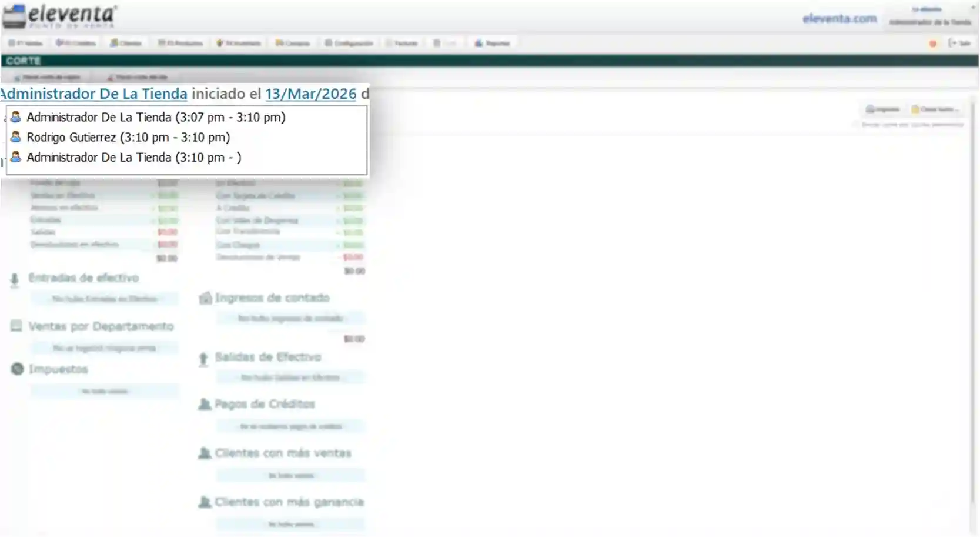Click the Clientes con más ventas icon
This screenshot has width=980, height=537.
[205, 453]
